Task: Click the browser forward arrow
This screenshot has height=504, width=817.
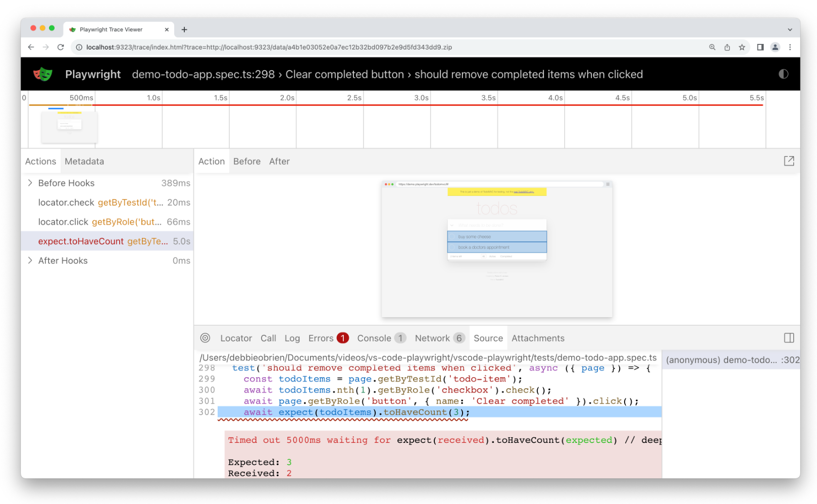Action: click(46, 47)
